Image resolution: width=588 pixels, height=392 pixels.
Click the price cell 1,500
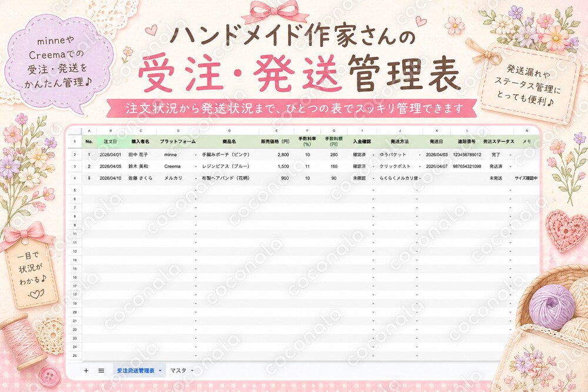pos(283,166)
